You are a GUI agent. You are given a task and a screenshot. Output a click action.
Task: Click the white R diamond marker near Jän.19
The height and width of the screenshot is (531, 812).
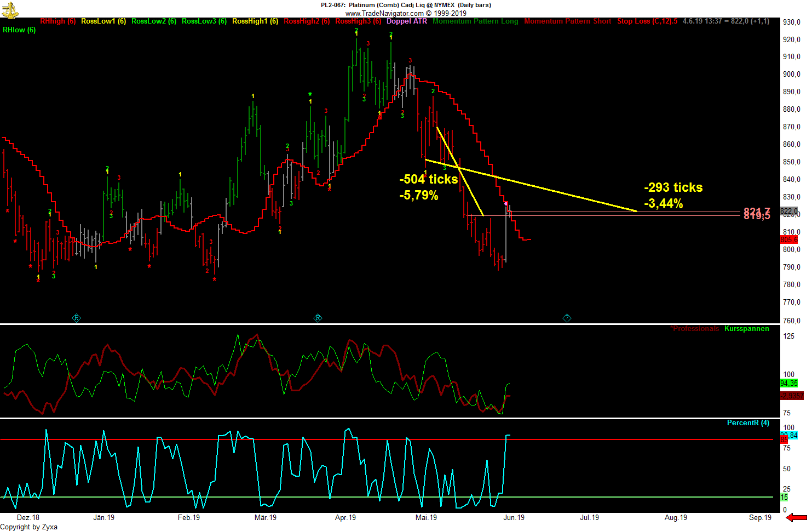point(77,318)
